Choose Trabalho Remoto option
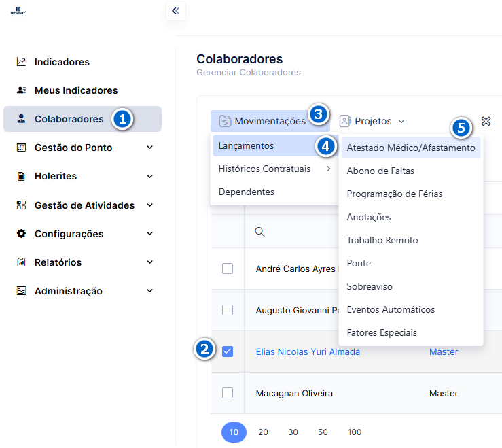The height and width of the screenshot is (448, 502). click(x=411, y=240)
